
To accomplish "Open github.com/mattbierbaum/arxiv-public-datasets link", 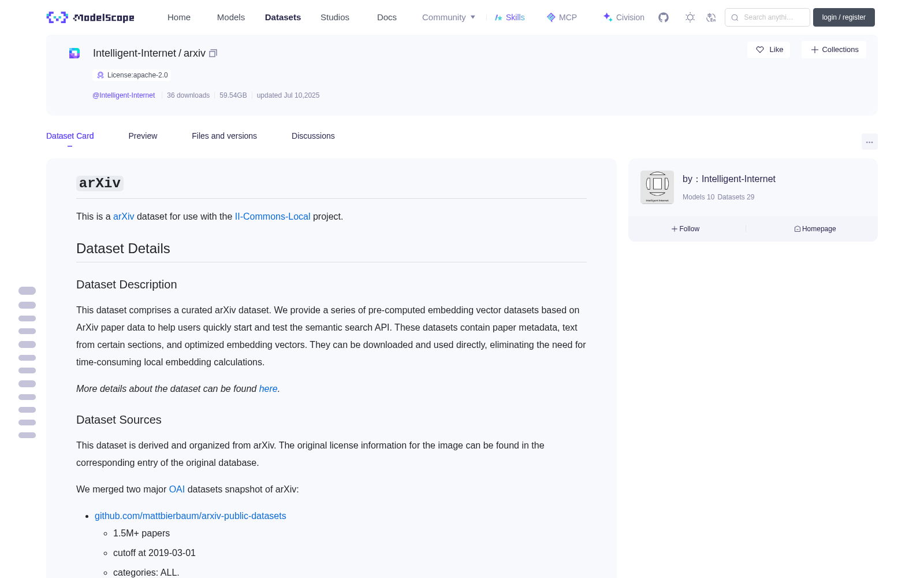I will click(191, 516).
